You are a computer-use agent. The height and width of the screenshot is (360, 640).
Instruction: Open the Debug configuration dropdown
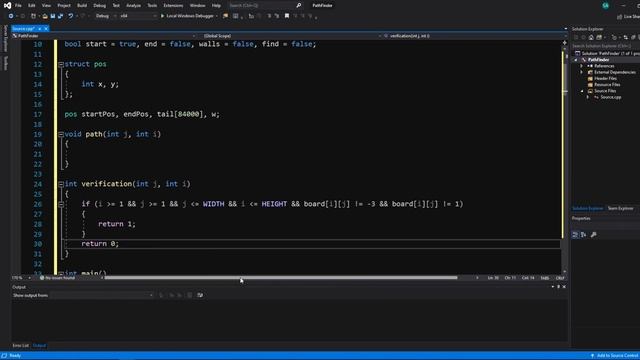click(x=105, y=16)
